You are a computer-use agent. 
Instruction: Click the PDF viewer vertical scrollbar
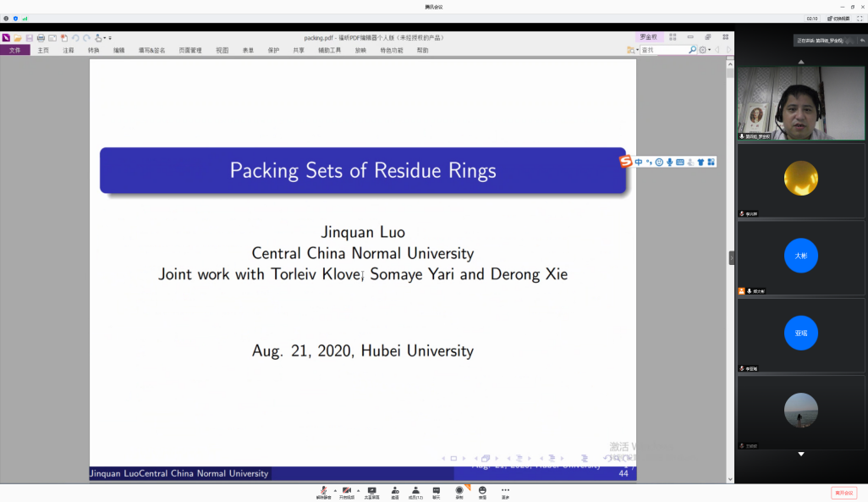(729, 254)
